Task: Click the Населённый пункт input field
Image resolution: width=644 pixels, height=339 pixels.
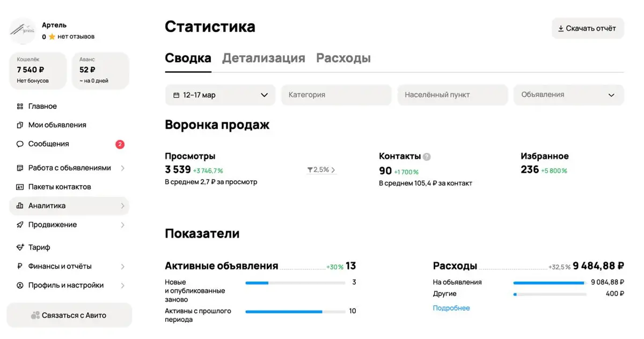Action: pos(452,95)
